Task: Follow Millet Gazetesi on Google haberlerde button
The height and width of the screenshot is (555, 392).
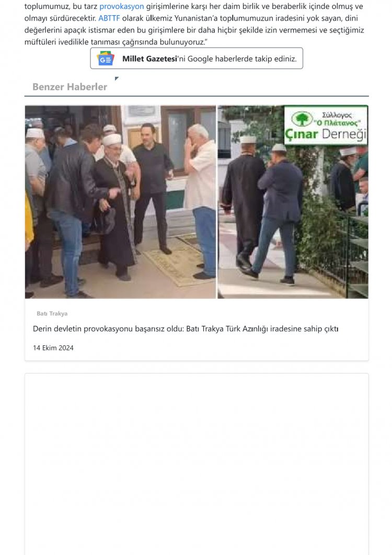Action: point(197,59)
